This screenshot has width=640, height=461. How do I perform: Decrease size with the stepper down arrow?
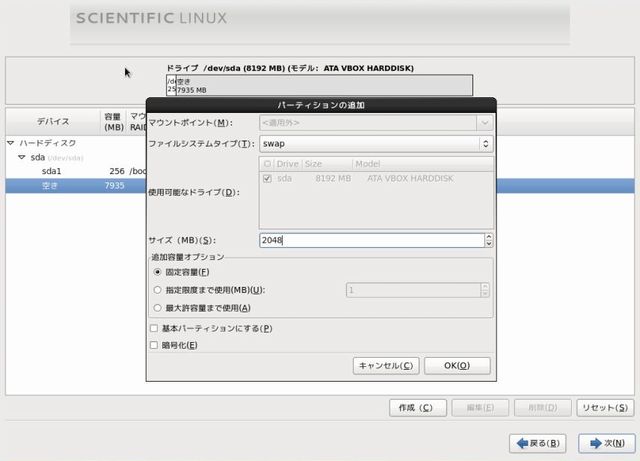488,244
